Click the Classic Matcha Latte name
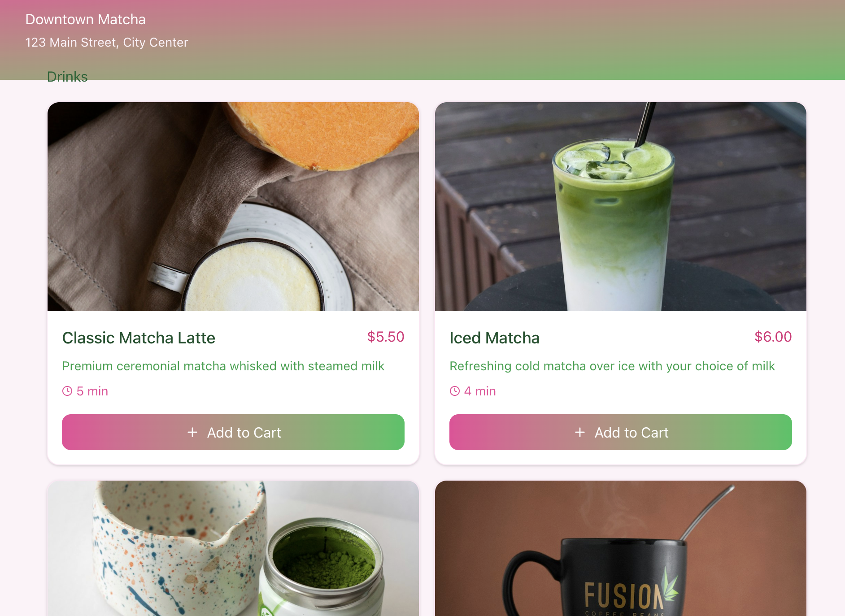Viewport: 845px width, 616px height. point(139,338)
